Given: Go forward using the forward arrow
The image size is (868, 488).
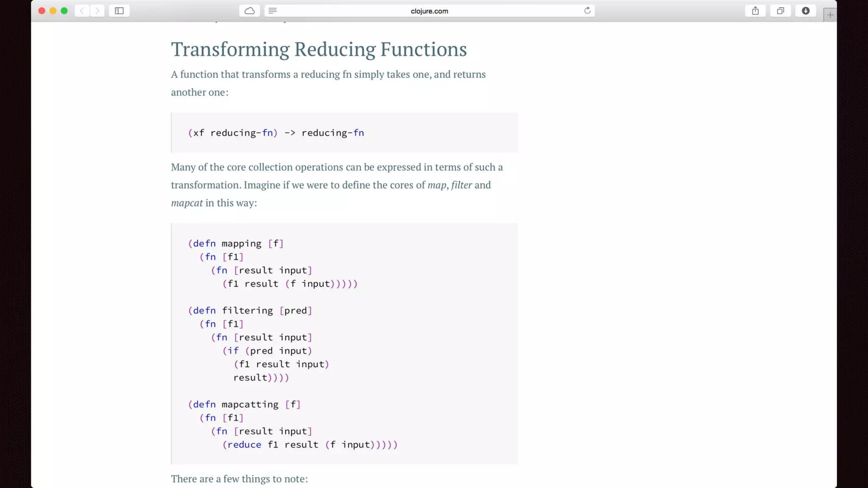Looking at the screenshot, I should [x=97, y=11].
